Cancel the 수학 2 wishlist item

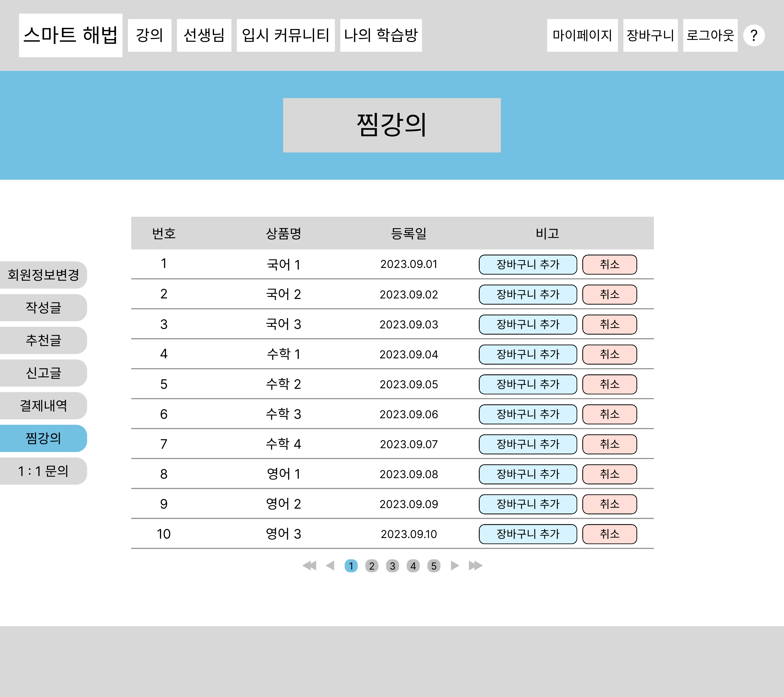coord(609,384)
